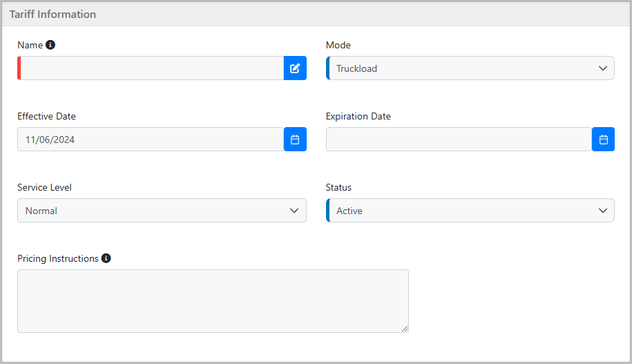The height and width of the screenshot is (364, 632).
Task: Open the Status dropdown showing Active
Action: (470, 211)
